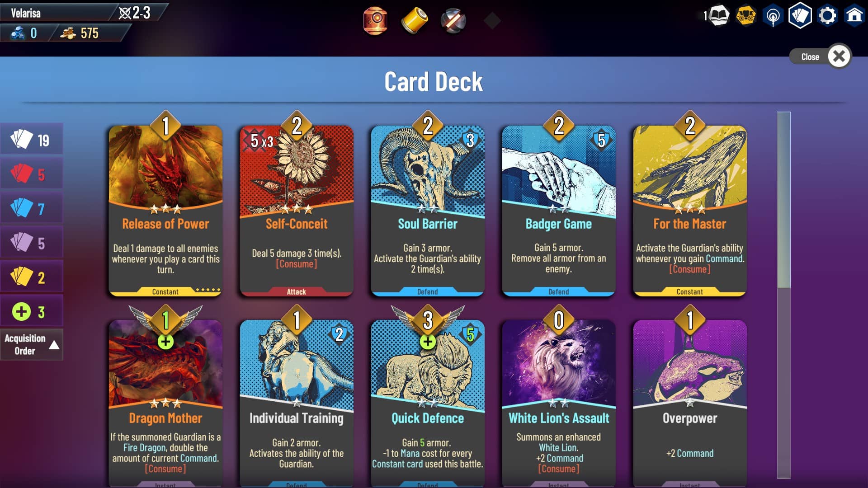This screenshot has width=868, height=488.
Task: Filter by red attack cards
Action: coord(32,174)
